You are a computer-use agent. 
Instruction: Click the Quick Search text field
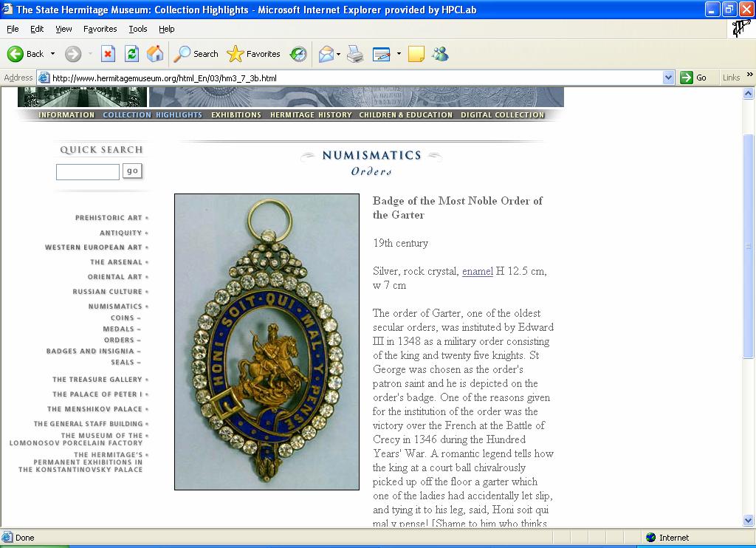pyautogui.click(x=88, y=172)
